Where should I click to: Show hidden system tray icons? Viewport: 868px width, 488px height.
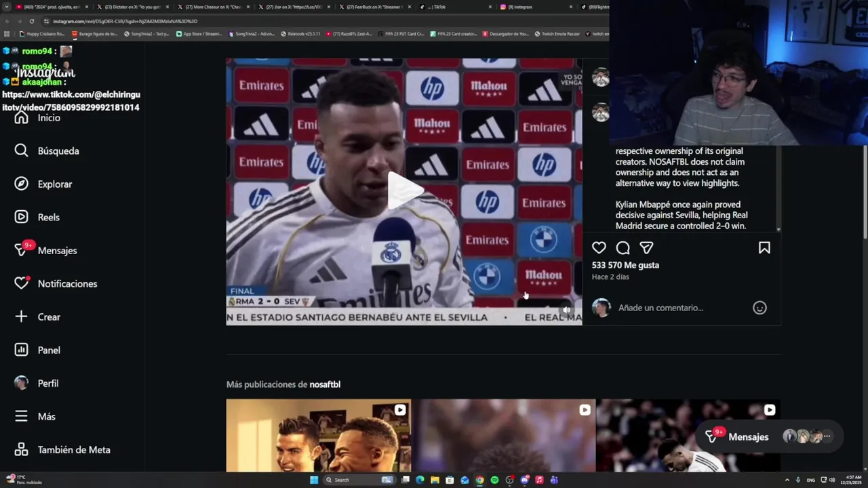tap(787, 480)
